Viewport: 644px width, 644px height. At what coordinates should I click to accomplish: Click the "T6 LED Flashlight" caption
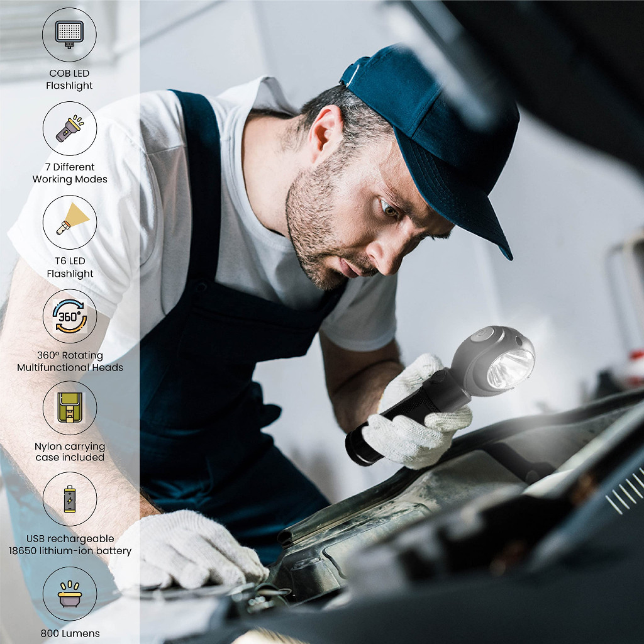[x=70, y=267]
